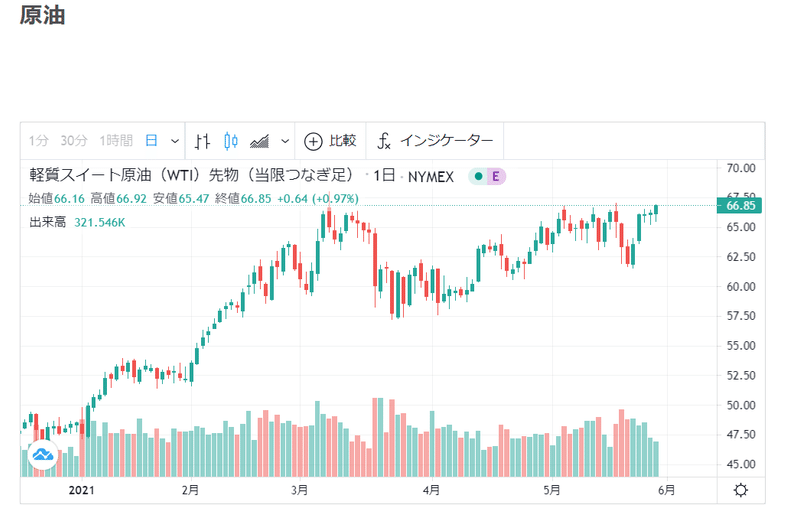Select the 30分 timeframe

[74, 140]
